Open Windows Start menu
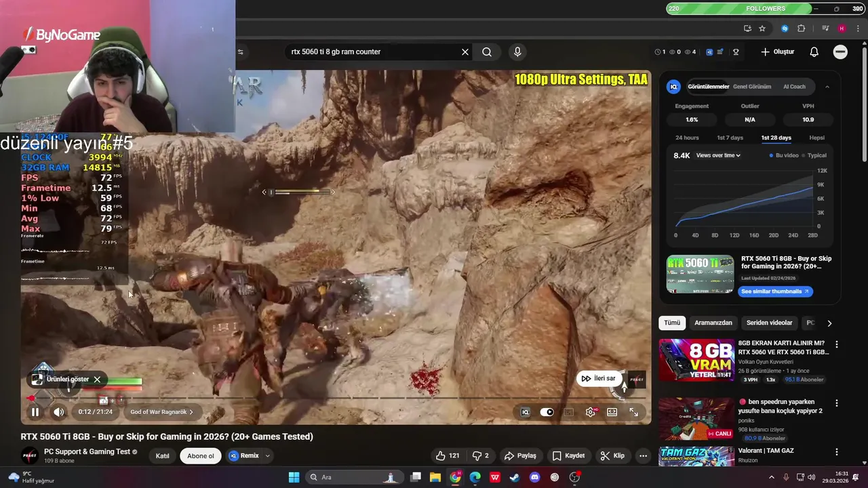The height and width of the screenshot is (488, 868). pyautogui.click(x=294, y=477)
